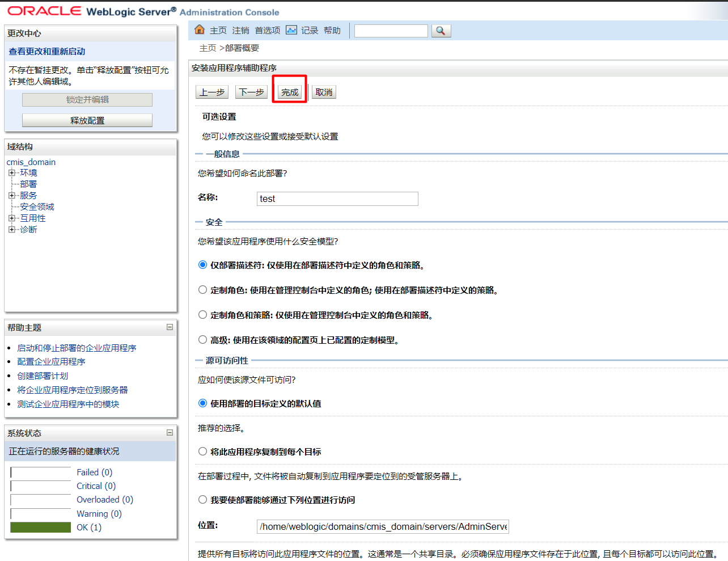The image size is (728, 561).
Task: Collapse the 帮助主题 panel with minimize icon
Action: 170,327
